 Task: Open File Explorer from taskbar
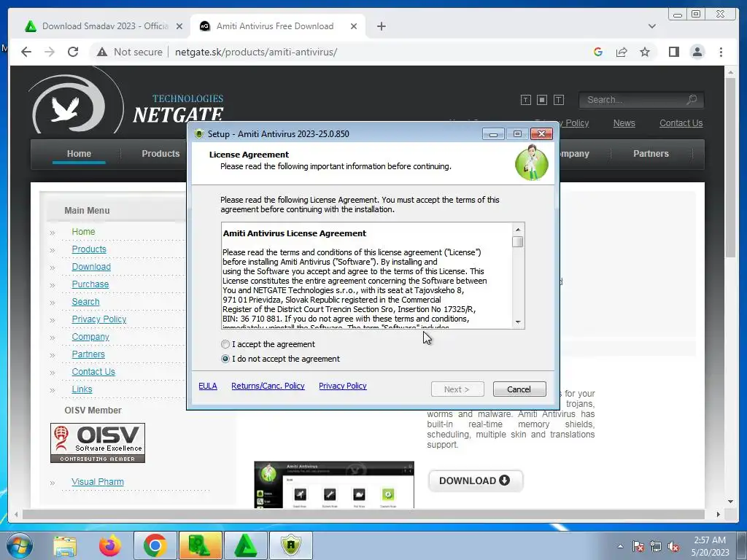65,545
